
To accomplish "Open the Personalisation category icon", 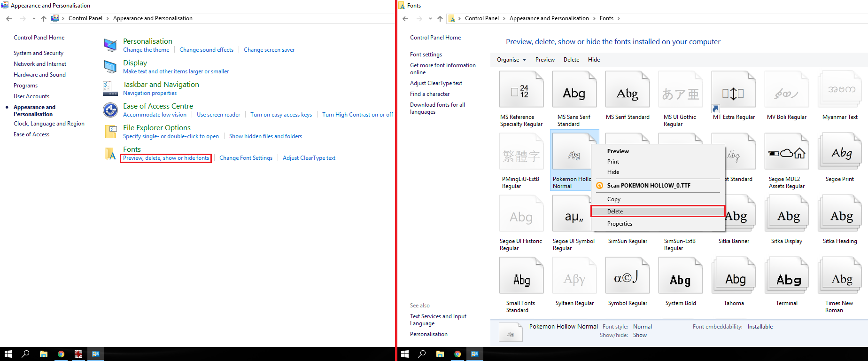I will pyautogui.click(x=110, y=45).
